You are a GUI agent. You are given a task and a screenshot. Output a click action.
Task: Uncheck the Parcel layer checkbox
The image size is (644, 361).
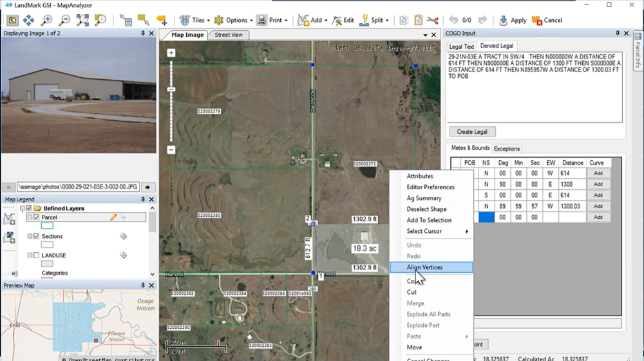click(36, 218)
